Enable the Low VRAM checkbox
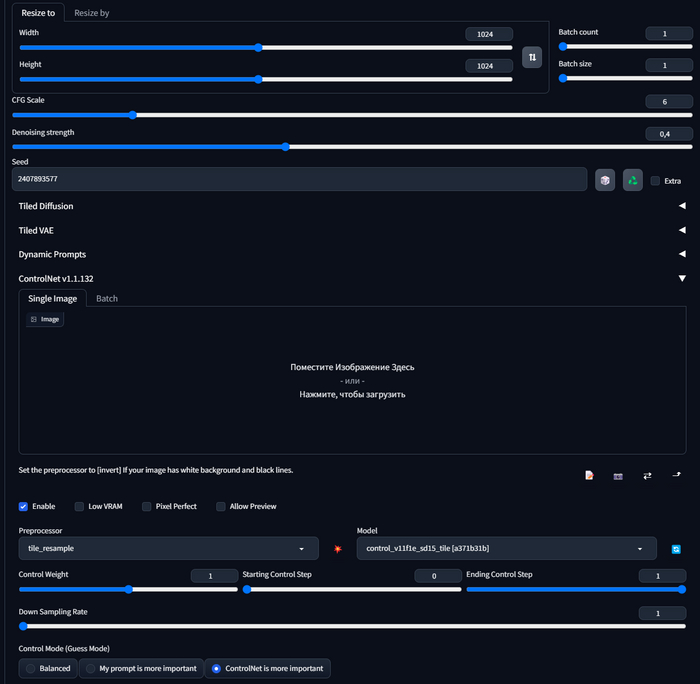 pyautogui.click(x=80, y=507)
